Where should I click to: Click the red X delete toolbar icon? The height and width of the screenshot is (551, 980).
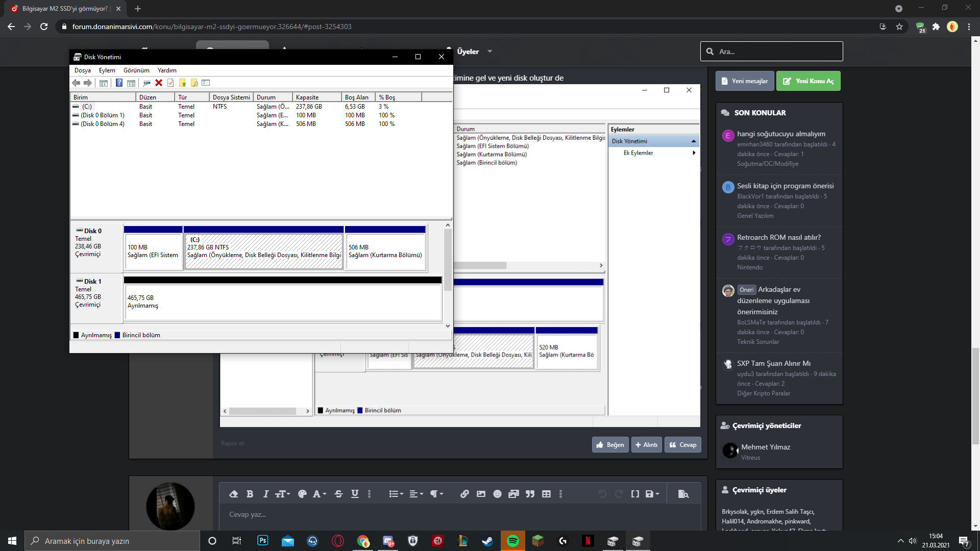(159, 83)
